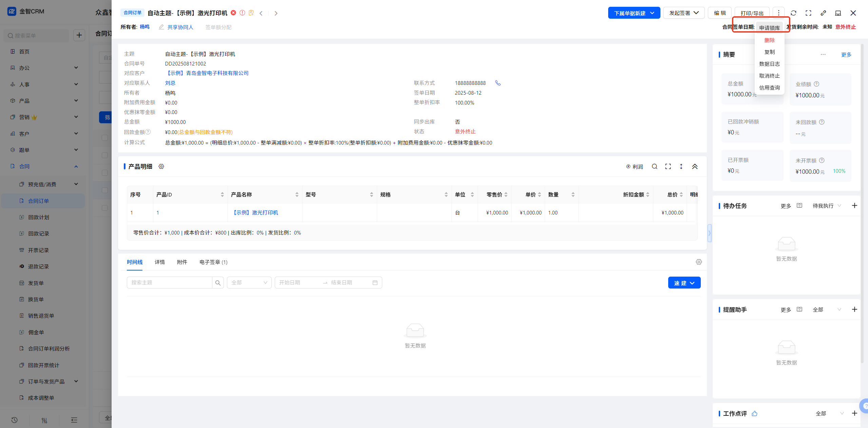Click the refresh icon in top toolbar
This screenshot has height=428, width=868.
[x=793, y=13]
